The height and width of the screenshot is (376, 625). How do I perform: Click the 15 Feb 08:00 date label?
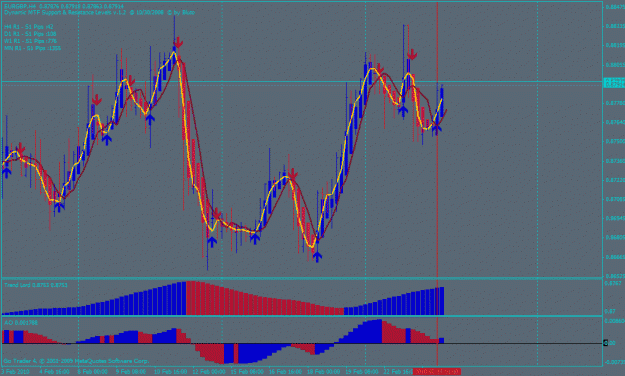point(247,372)
